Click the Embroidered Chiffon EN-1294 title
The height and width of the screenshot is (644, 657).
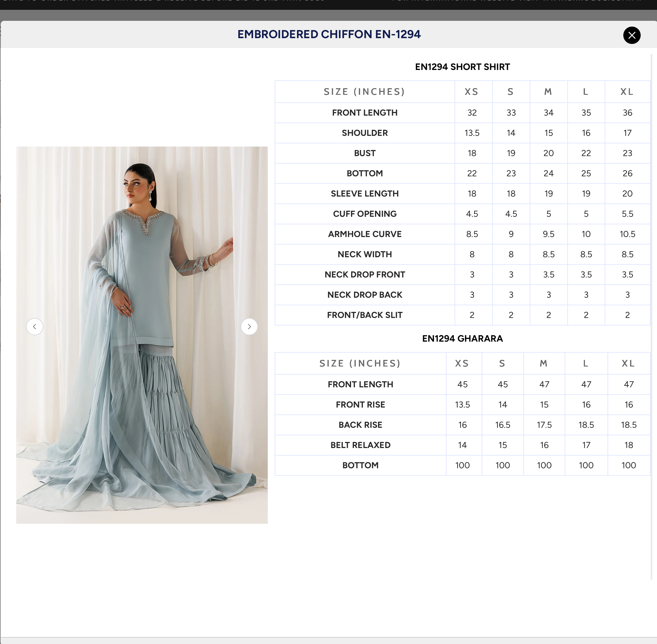tap(329, 34)
